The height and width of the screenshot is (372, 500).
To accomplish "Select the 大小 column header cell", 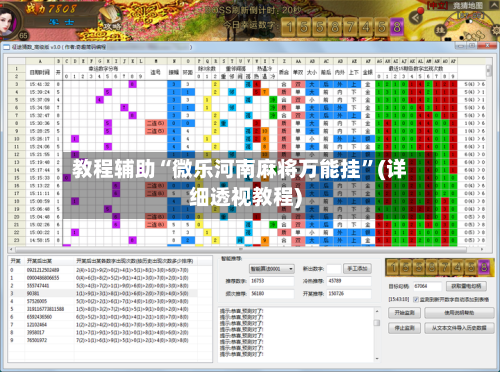I will 312,72.
